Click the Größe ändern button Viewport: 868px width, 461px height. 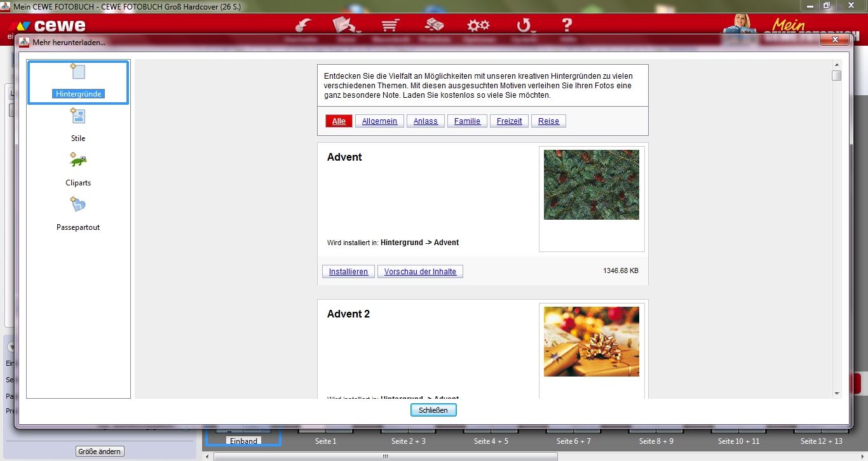100,451
